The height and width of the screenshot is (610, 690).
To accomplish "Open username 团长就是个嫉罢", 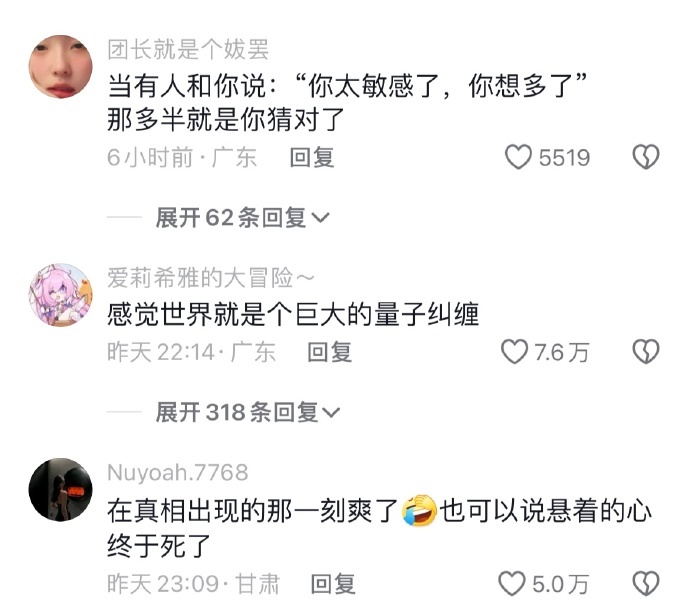I will tap(188, 49).
